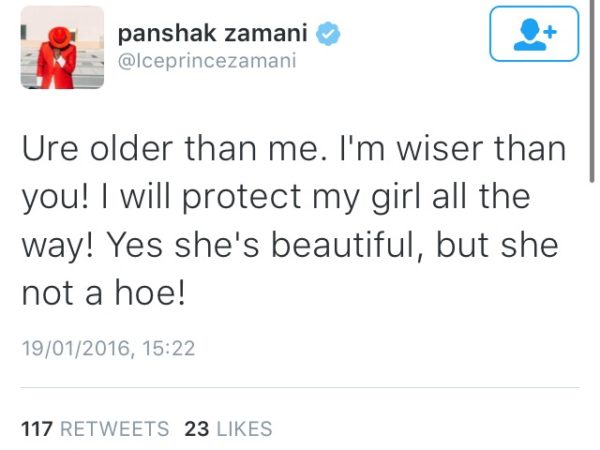Screen dimensions: 600x450
Task: Click the word RETWEETS
Action: pos(114,428)
